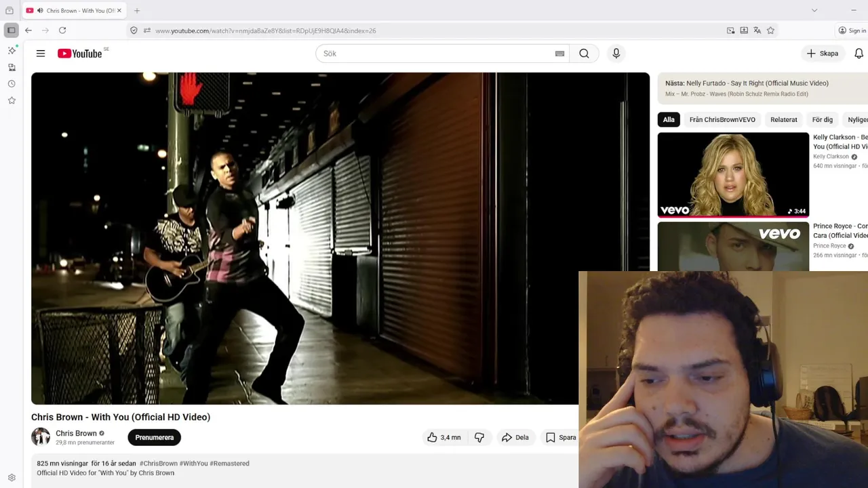Click video title 'Chris Brown - With You'
The width and height of the screenshot is (868, 488).
(121, 417)
